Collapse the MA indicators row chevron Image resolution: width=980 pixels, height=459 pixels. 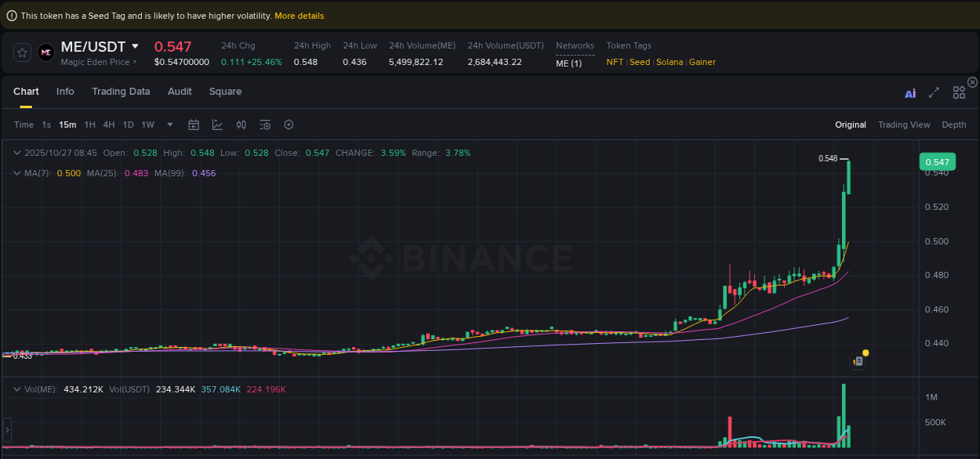[17, 172]
